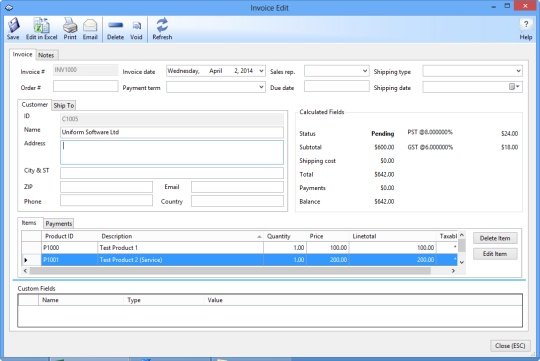
Task: Click the Linetotal column header
Action: [x=393, y=236]
